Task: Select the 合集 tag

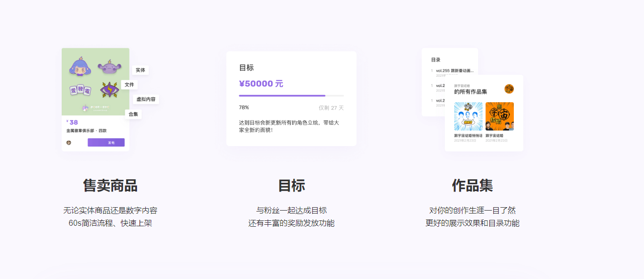Action: pos(133,114)
